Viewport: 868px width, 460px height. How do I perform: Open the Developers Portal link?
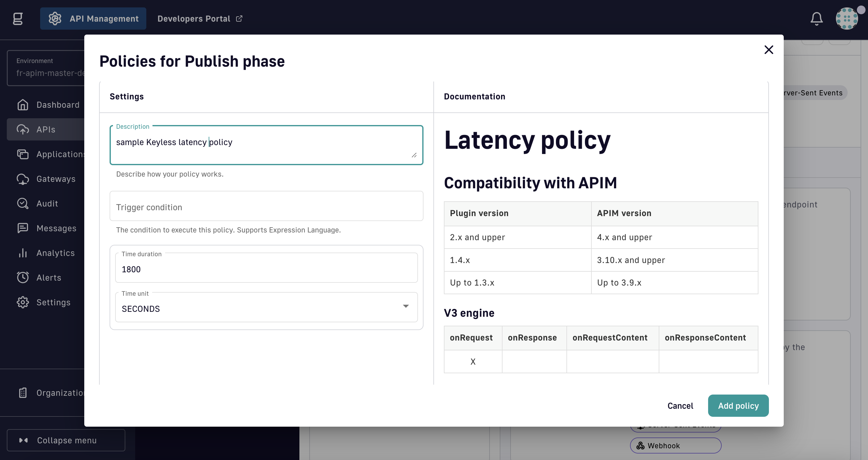199,19
